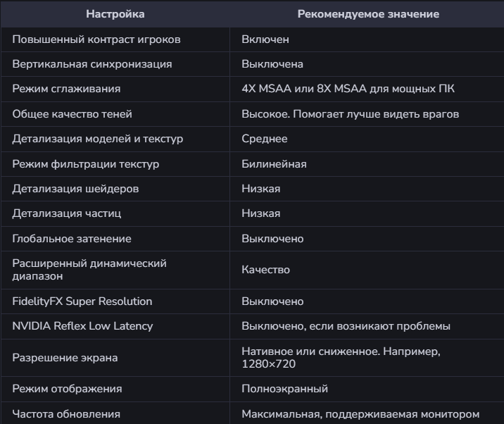Select the "Общее качество теней" setting cell
Viewport: 504px width, 424px height.
(x=73, y=113)
